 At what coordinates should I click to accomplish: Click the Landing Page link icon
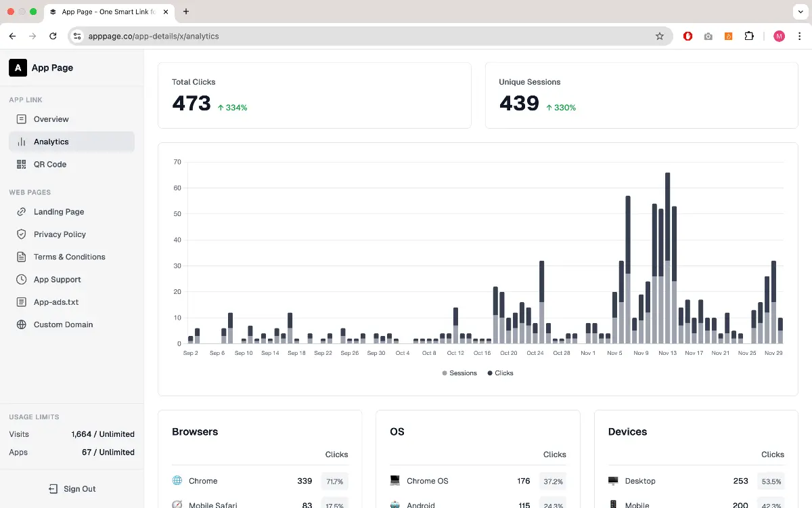[x=21, y=212]
